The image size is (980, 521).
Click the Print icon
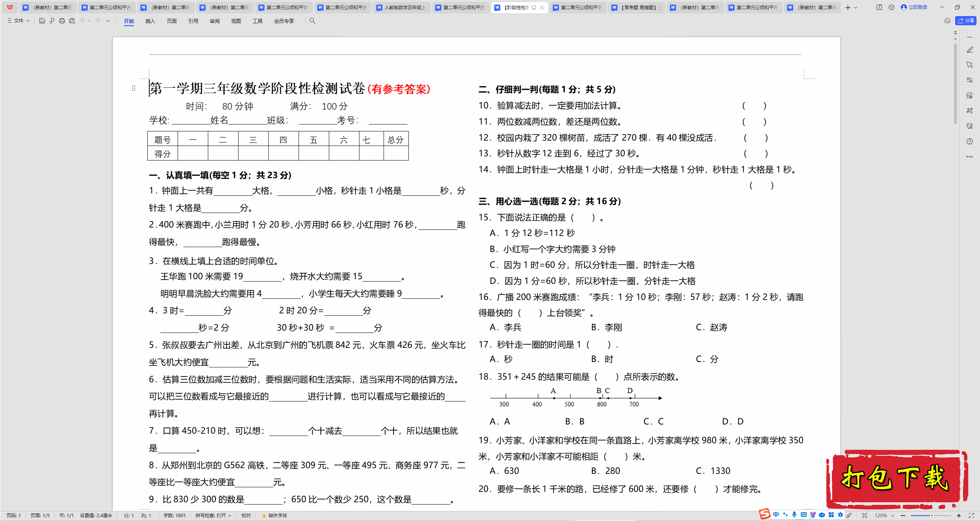tap(62, 21)
